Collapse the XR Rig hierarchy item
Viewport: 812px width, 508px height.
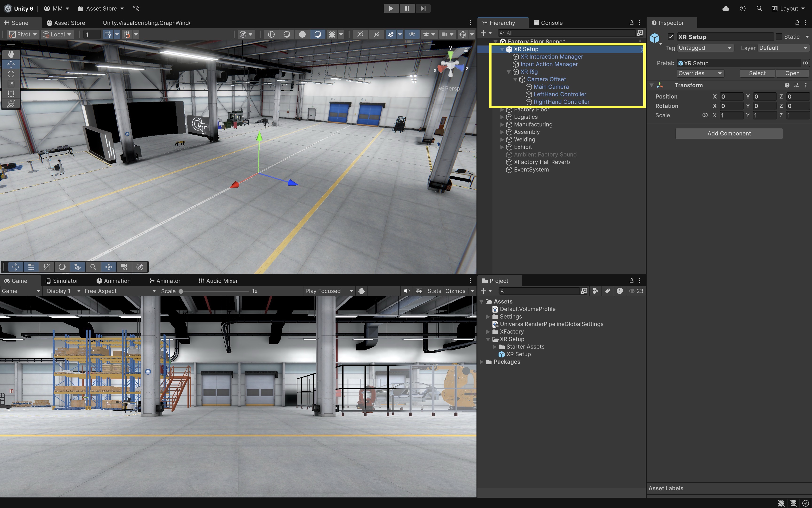(x=509, y=72)
